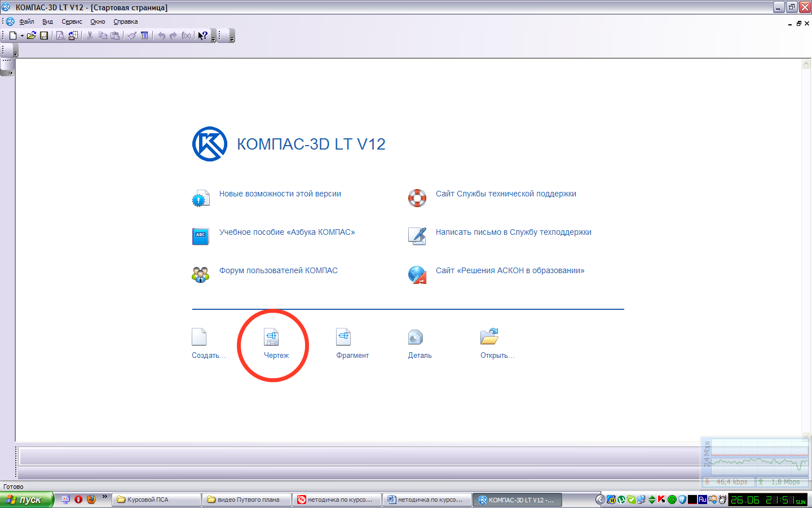Click the Properties table icon in toolbar
This screenshot has height=508, width=812.
144,36
